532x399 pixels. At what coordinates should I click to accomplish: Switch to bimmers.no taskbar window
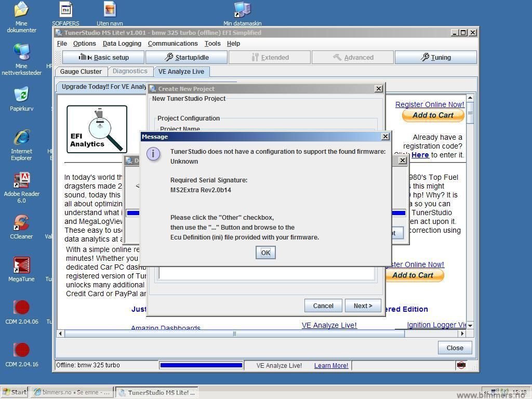pos(72,392)
